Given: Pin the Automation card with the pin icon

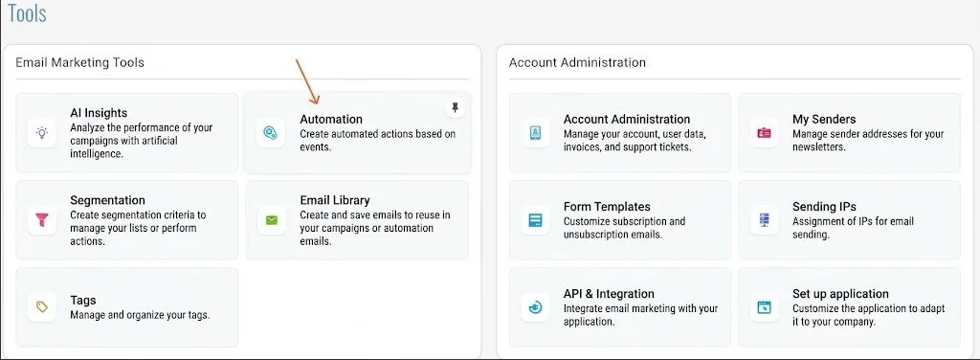Looking at the screenshot, I should (x=455, y=108).
